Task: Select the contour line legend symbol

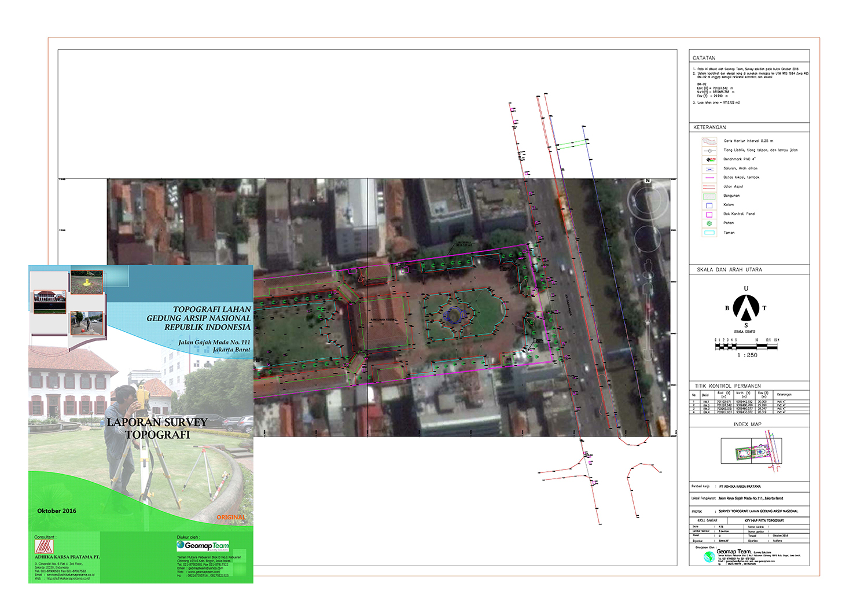Action: pos(709,141)
